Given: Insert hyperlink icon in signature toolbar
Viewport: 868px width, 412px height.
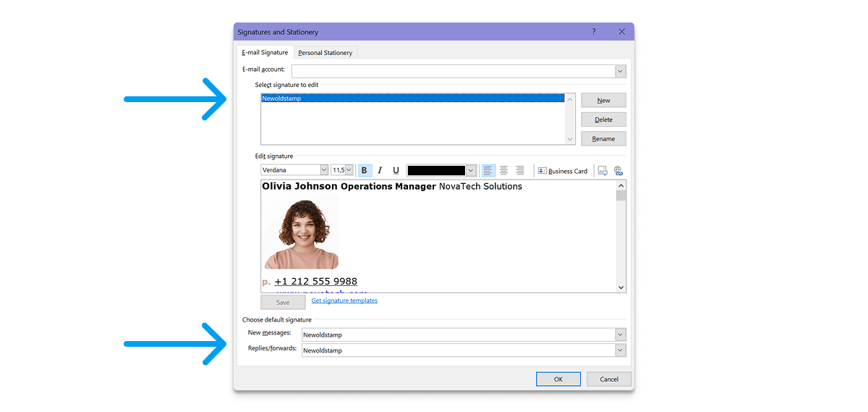Looking at the screenshot, I should 618,171.
